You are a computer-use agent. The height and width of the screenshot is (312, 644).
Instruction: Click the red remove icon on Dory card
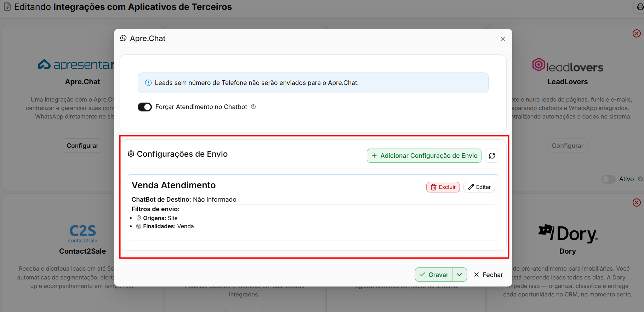pyautogui.click(x=637, y=202)
